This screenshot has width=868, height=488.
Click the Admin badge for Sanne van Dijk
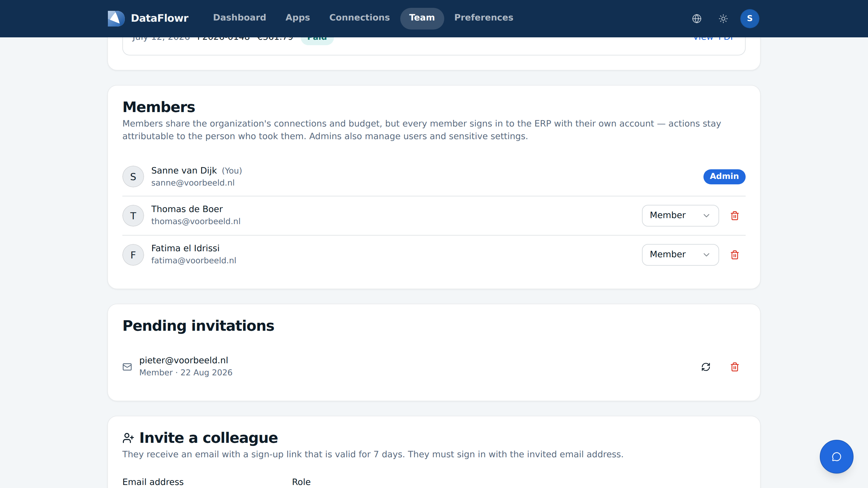724,177
